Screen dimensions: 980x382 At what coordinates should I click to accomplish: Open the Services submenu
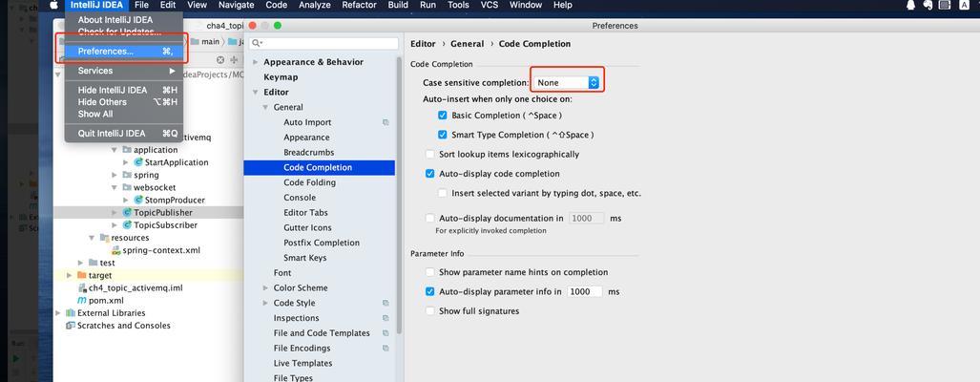click(x=124, y=72)
